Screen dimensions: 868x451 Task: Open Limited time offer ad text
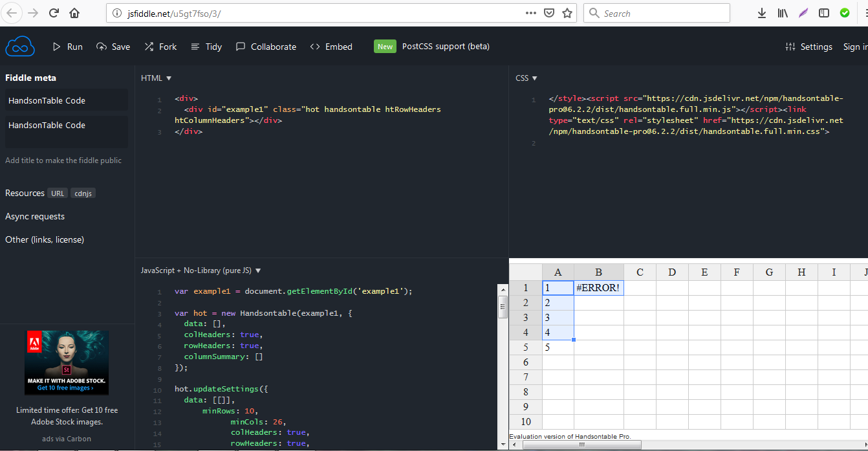(67, 415)
